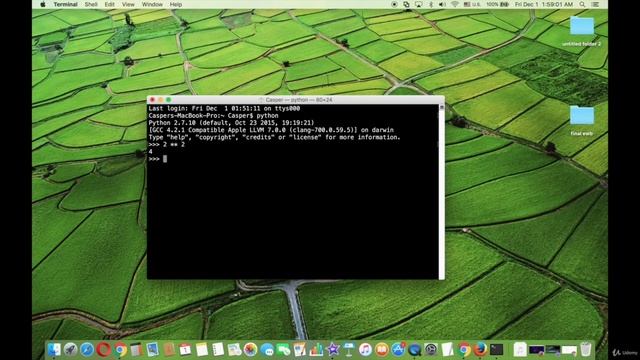The image size is (640, 360).
Task: Open the Help menu
Action: pyautogui.click(x=176, y=4)
